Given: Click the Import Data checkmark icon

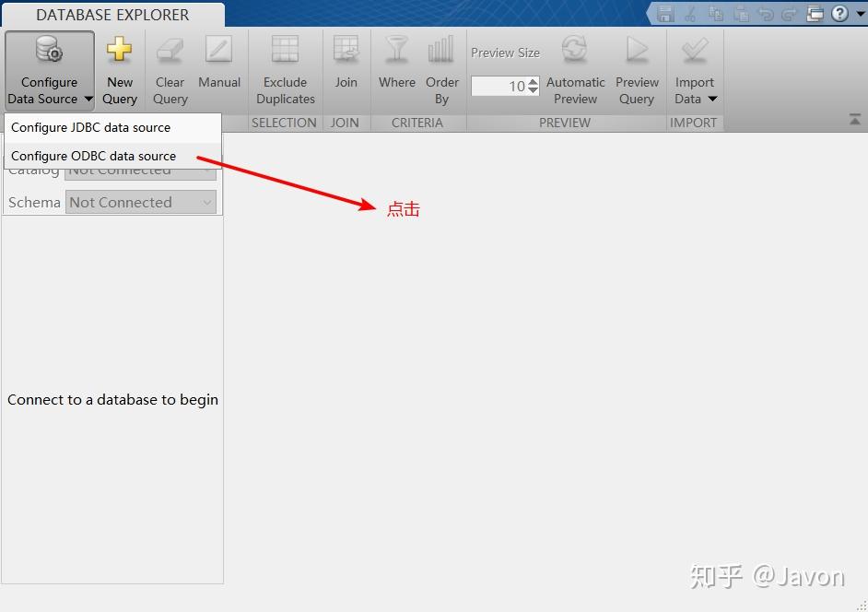Looking at the screenshot, I should pos(694,49).
